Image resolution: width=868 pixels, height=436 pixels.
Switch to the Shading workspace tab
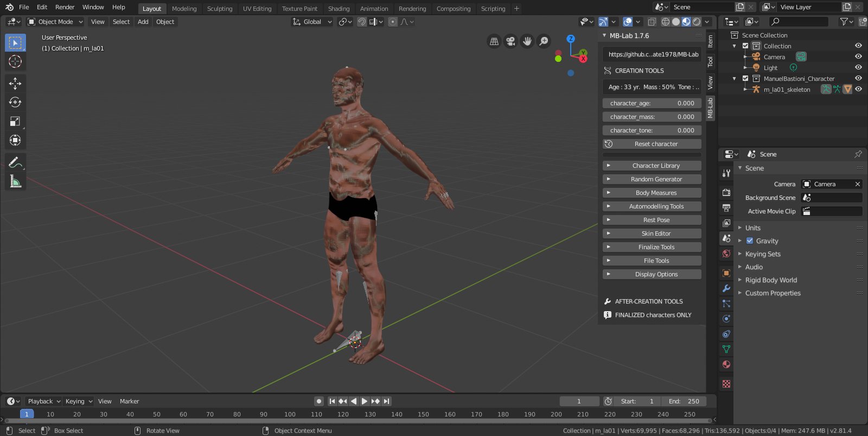point(339,9)
